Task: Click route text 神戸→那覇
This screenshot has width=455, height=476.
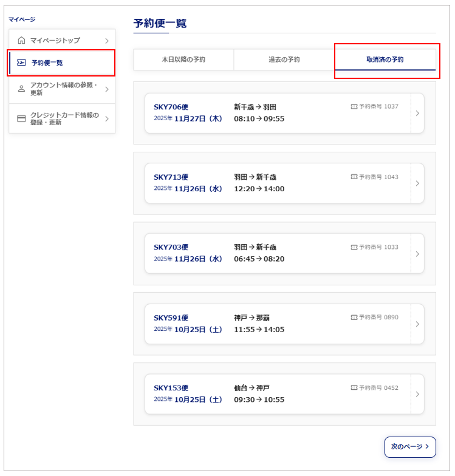Action: 251,318
